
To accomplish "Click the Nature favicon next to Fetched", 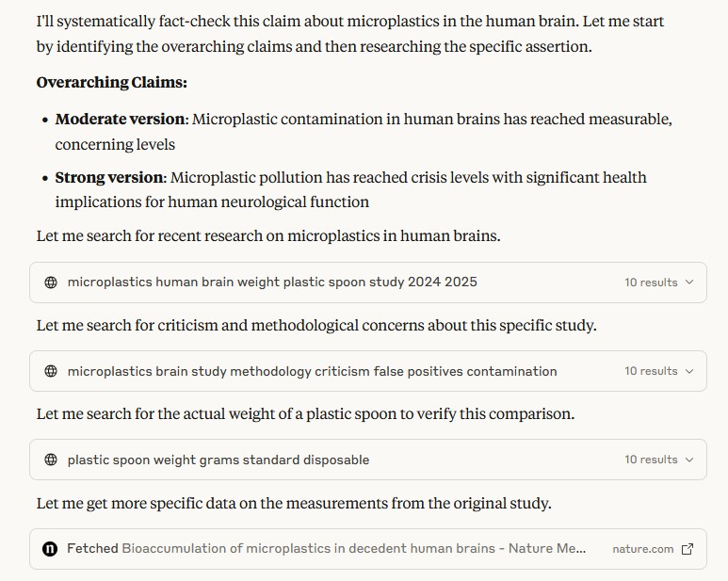I will point(50,549).
